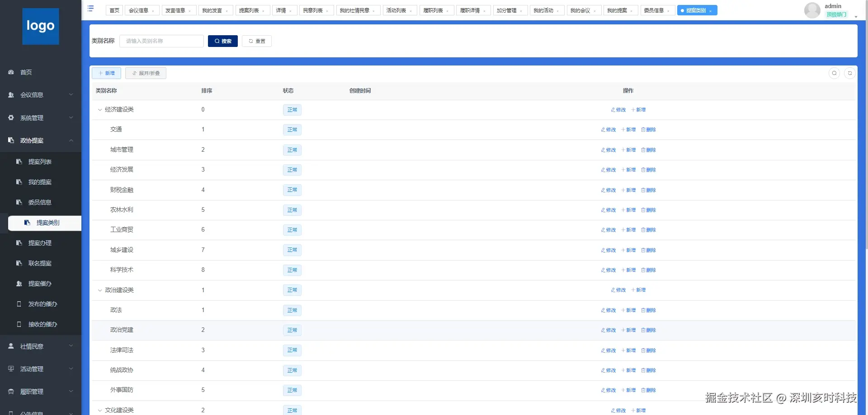This screenshot has width=868, height=415.
Task: Close the 我的发言 tab with its x
Action: tap(226, 11)
